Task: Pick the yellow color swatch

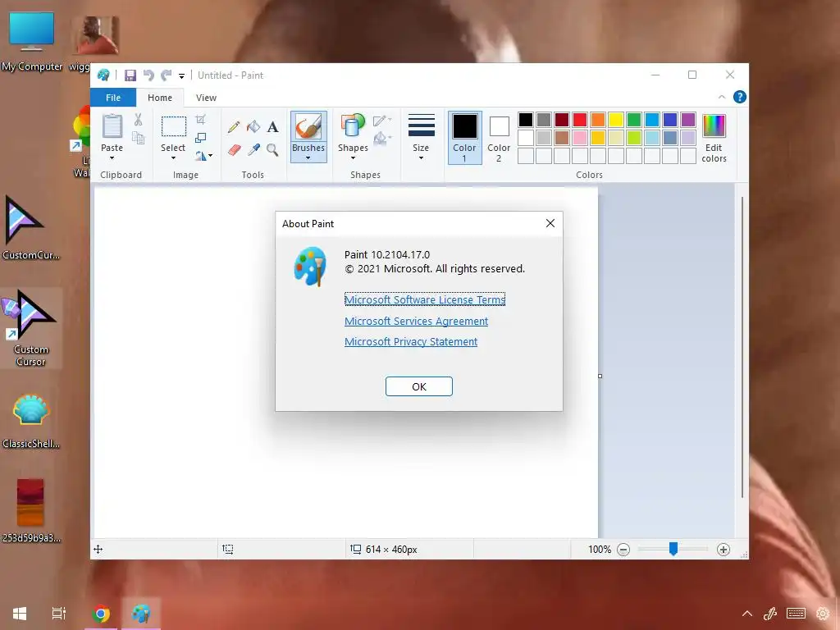Action: pos(615,120)
